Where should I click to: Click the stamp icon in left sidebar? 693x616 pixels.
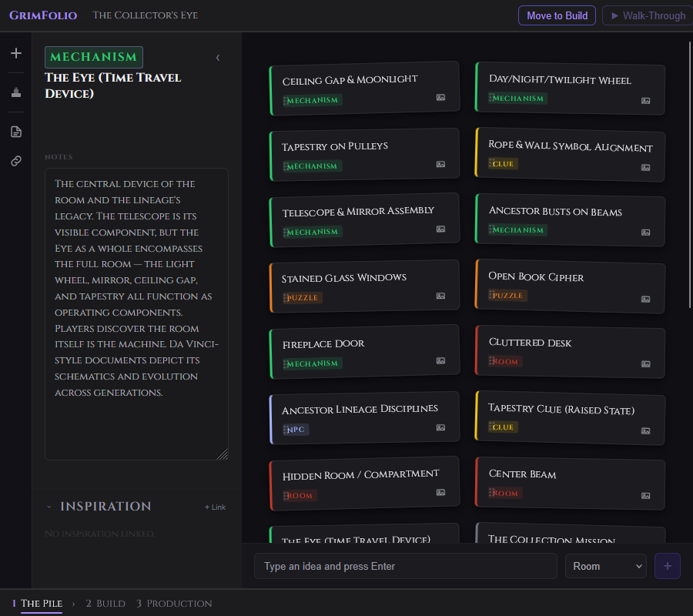click(16, 92)
